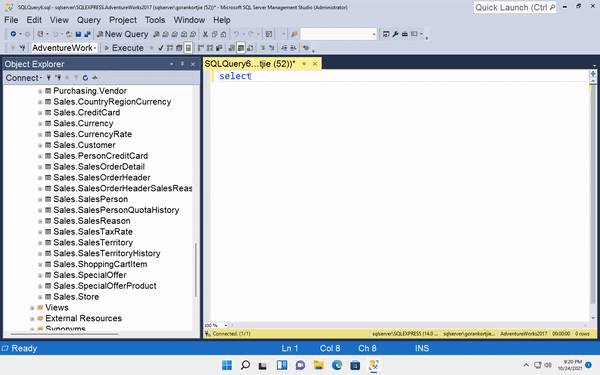Open Properties with the wrench icon
This screenshot has height=375, width=600.
pyautogui.click(x=395, y=34)
